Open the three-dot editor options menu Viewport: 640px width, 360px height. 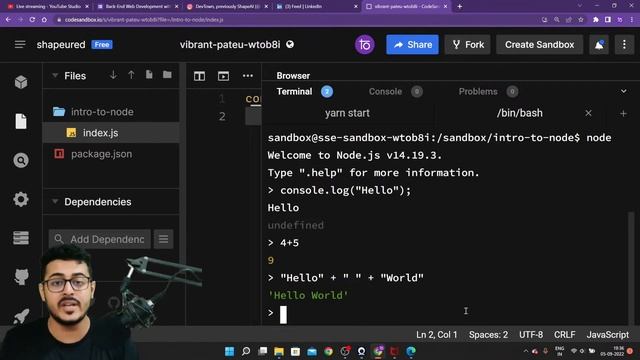coord(248,76)
